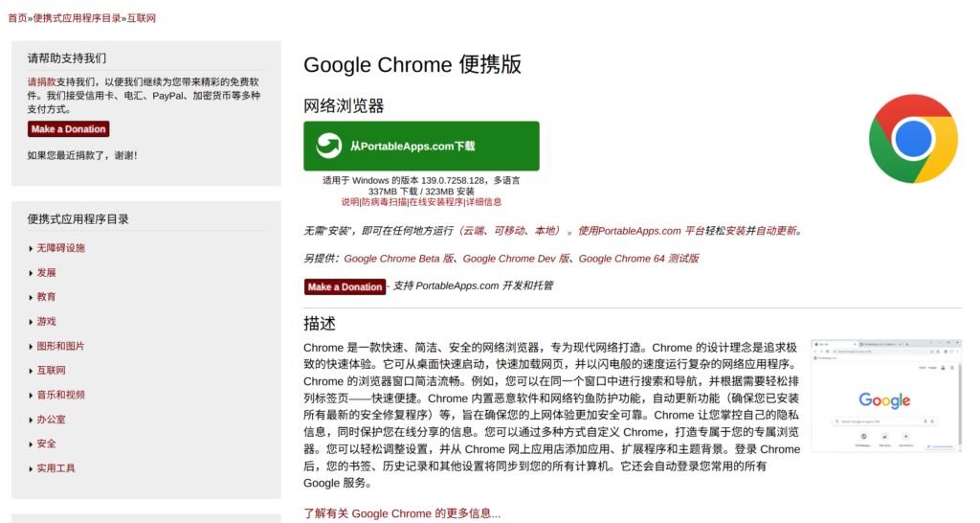Screen dimensions: 980x523
Task: Click sidebar Make a Donation button
Action: click(x=68, y=129)
